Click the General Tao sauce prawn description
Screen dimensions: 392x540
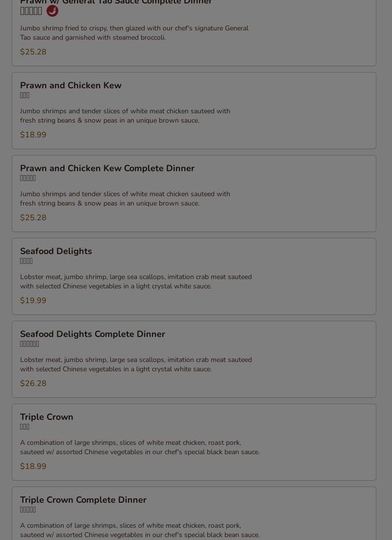(x=134, y=33)
